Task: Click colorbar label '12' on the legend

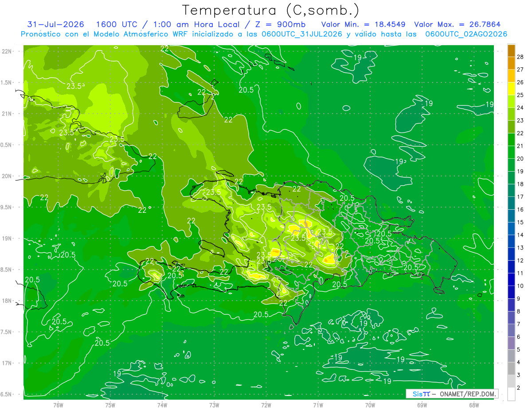Action: point(520,260)
